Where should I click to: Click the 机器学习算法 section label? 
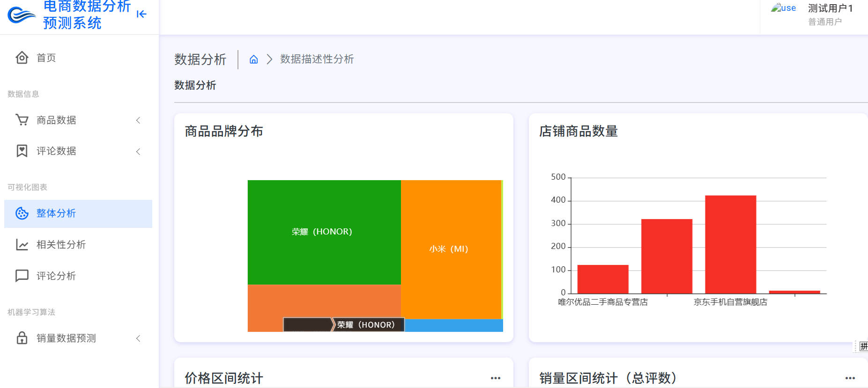click(31, 312)
